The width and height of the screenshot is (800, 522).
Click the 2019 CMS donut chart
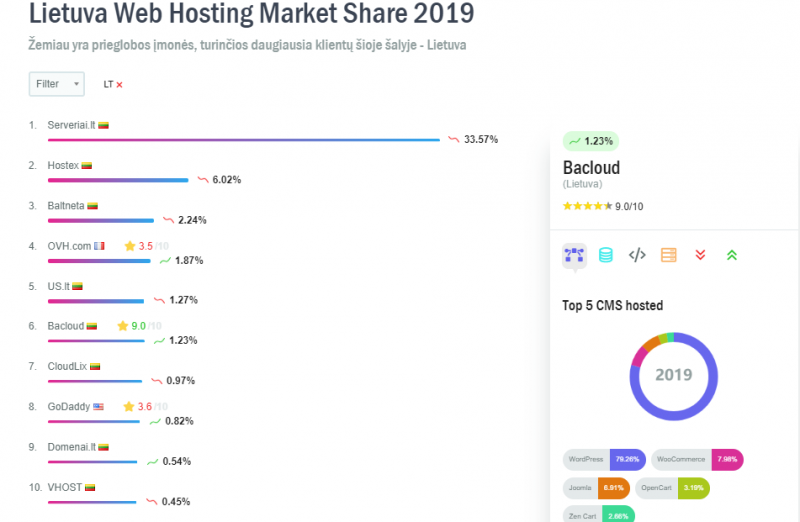pyautogui.click(x=673, y=377)
